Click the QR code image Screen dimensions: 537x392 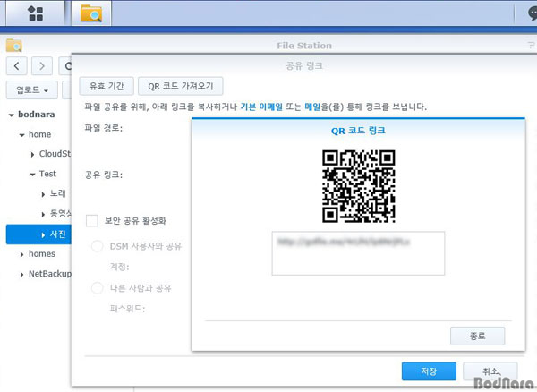(x=358, y=186)
